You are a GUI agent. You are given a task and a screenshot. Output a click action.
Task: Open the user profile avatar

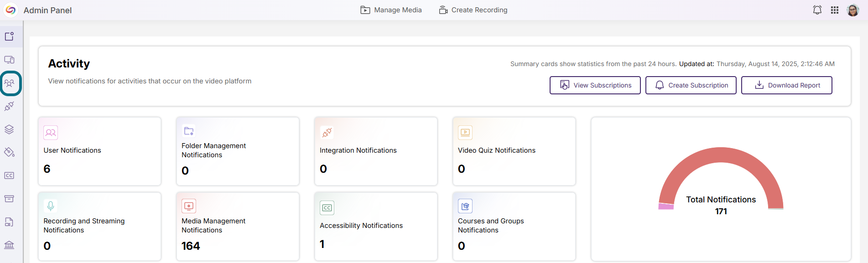click(852, 10)
